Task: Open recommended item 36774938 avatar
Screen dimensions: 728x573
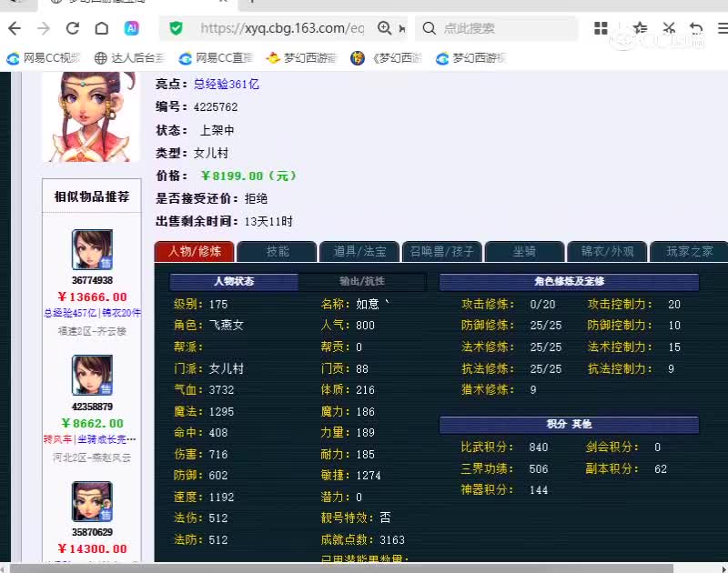Action: [92, 249]
